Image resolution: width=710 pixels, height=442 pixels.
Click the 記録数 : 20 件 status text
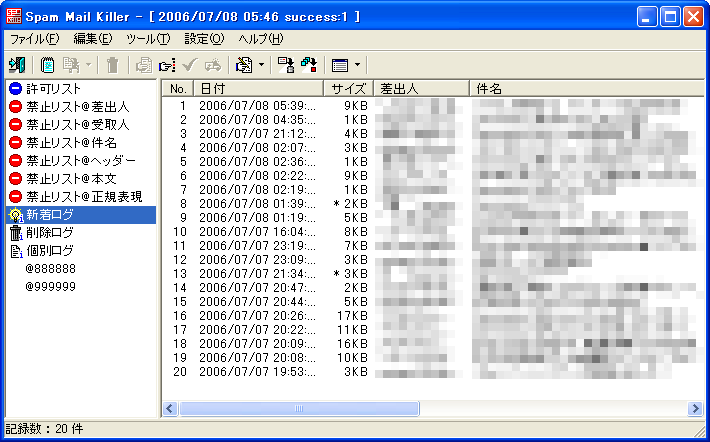[44, 429]
